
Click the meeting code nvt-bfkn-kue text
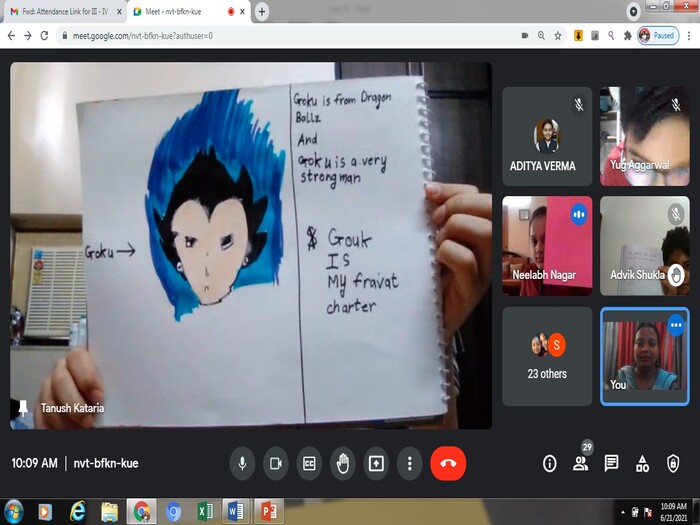[x=106, y=463]
